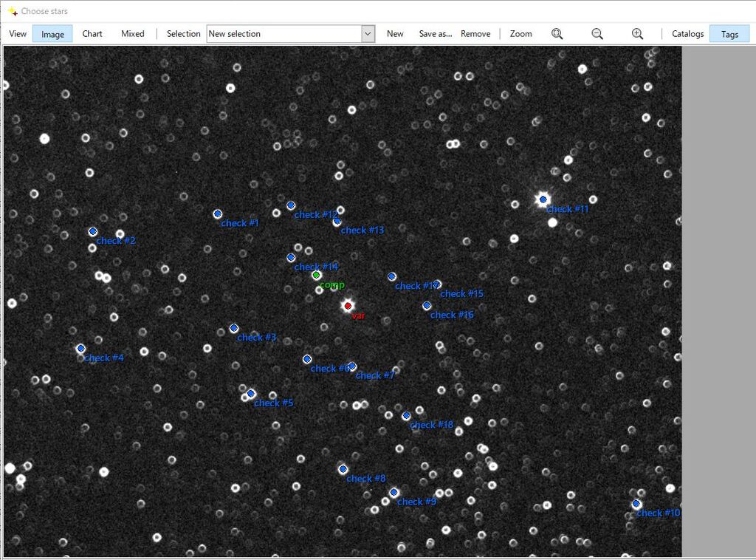Click the check #2 star marker
This screenshot has width=756, height=560.
[x=93, y=231]
